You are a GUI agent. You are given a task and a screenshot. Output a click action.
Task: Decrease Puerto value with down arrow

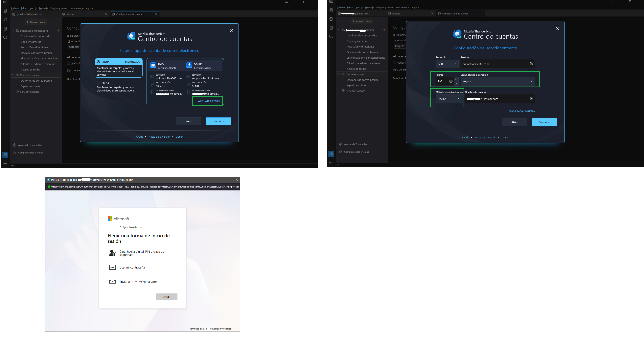pyautogui.click(x=456, y=83)
